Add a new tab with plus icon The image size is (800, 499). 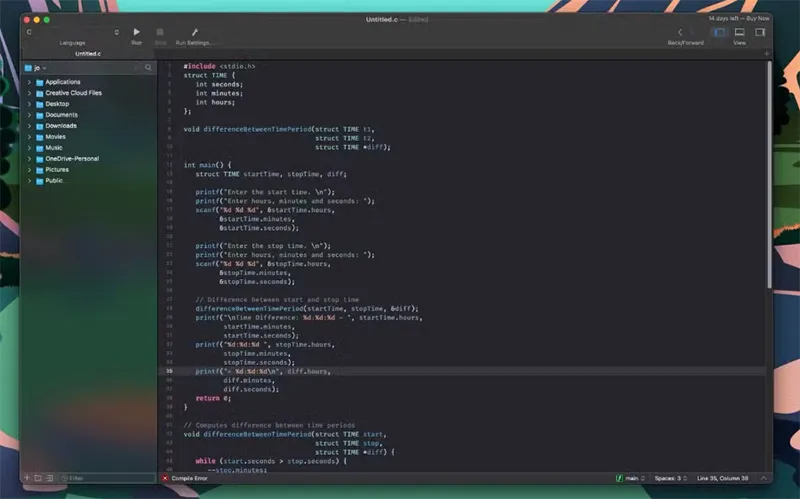click(767, 53)
